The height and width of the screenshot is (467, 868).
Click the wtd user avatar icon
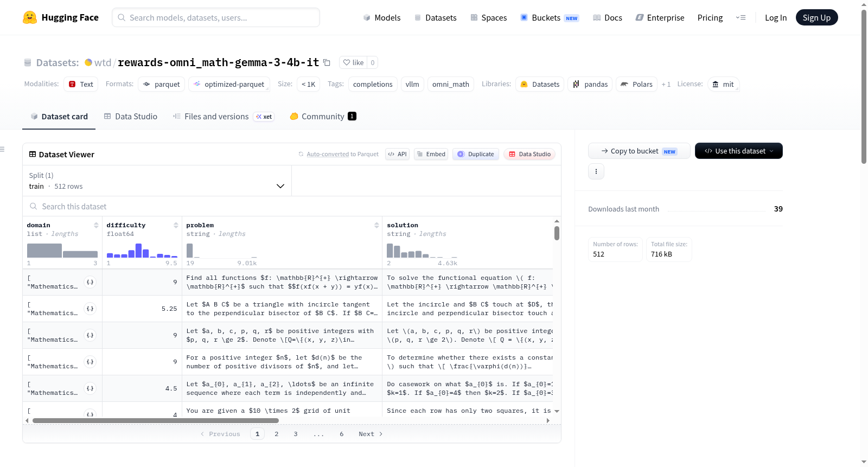88,62
